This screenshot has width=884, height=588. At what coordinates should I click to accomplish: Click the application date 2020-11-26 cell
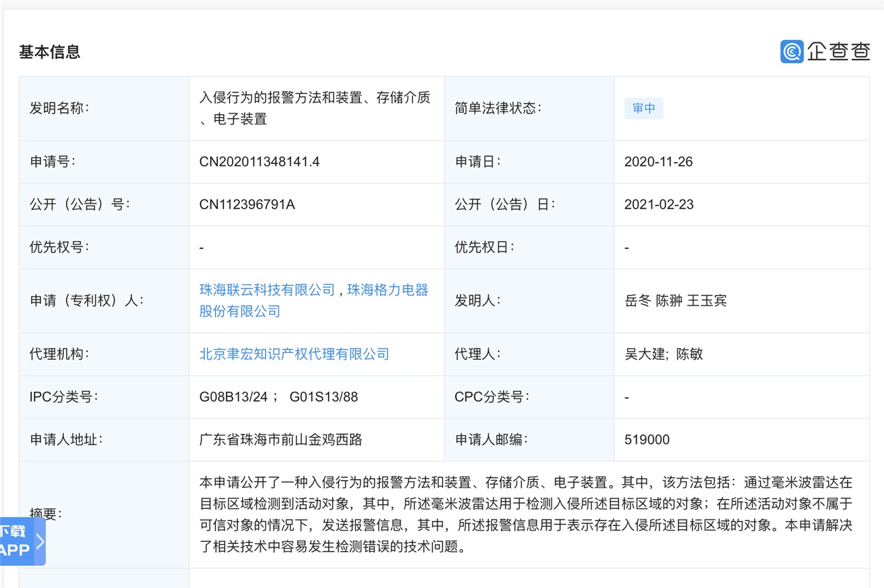pos(659,161)
